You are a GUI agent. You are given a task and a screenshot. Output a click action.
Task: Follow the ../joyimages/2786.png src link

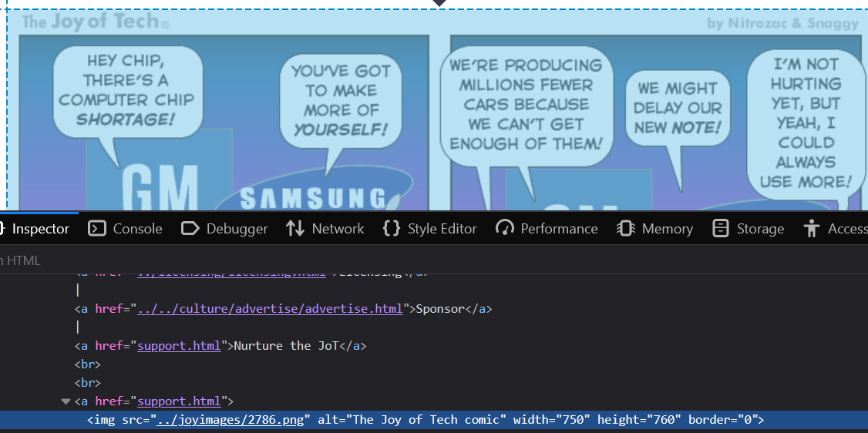(230, 420)
